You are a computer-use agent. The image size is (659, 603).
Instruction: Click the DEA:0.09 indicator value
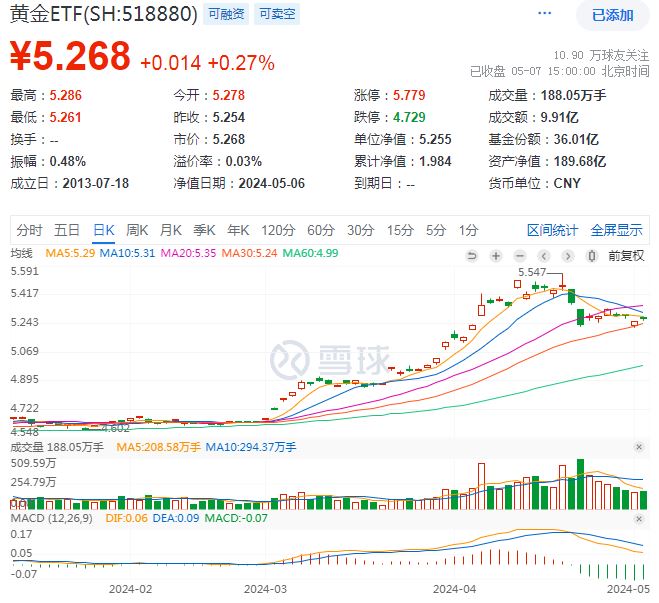tap(176, 518)
